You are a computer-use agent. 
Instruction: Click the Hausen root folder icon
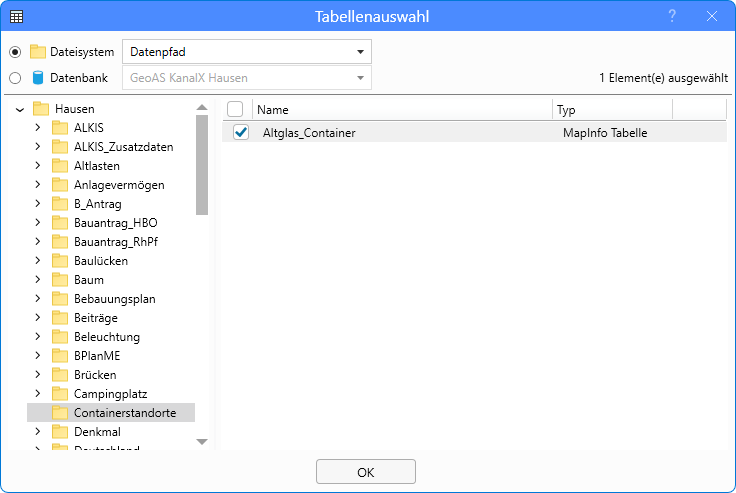(x=41, y=109)
